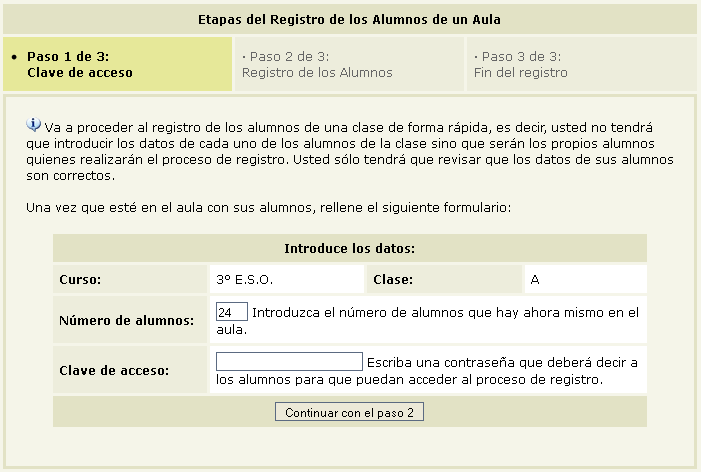Click the 'Número de alumnos:' label

tap(127, 320)
